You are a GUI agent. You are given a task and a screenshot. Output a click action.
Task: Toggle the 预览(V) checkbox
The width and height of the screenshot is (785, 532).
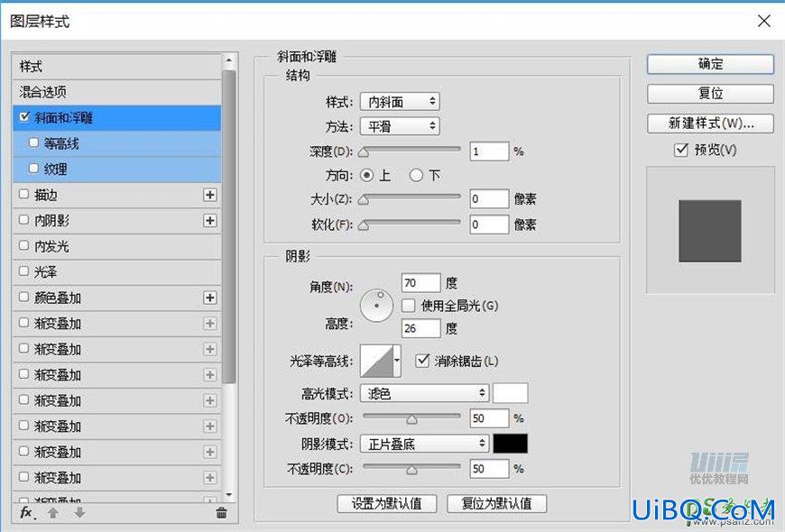click(681, 150)
